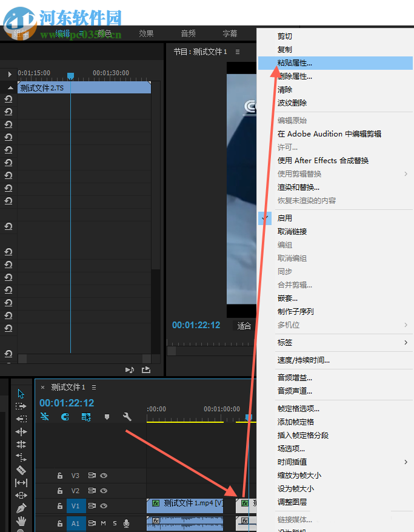Choose 粘贴属性... from context menu
The image size is (414, 532).
pyautogui.click(x=335, y=62)
